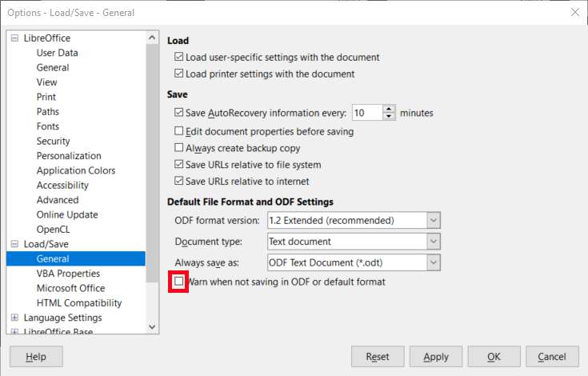Open the Microsoft Office options page
The height and width of the screenshot is (376, 588).
[70, 288]
